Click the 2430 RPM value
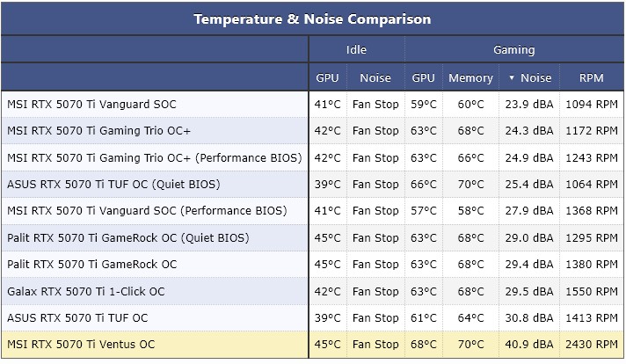 coord(592,345)
